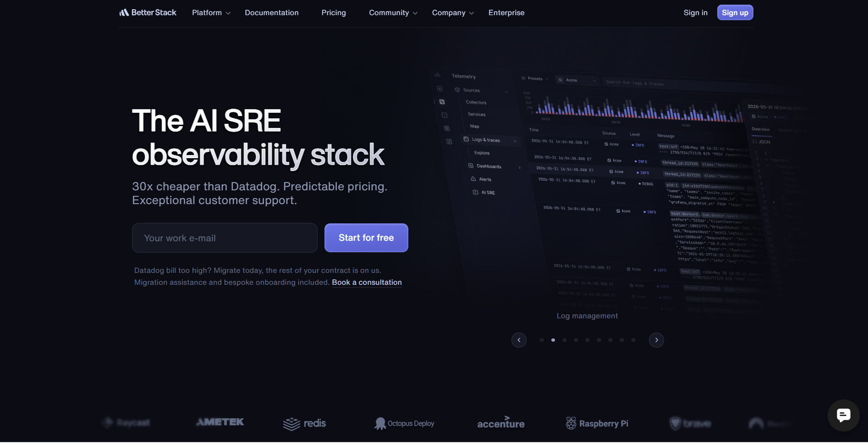Select the sixth carousel dot
This screenshot has width=868, height=443.
599,340
